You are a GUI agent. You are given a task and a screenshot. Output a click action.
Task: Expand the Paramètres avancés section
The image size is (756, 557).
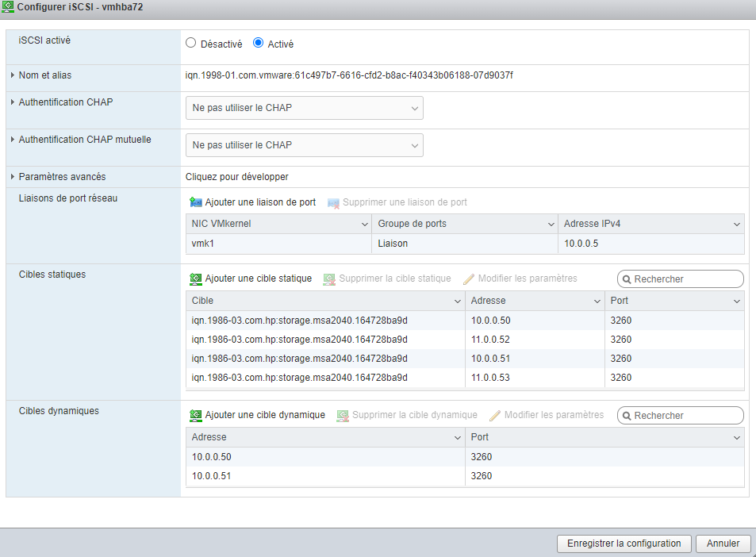pyautogui.click(x=13, y=177)
